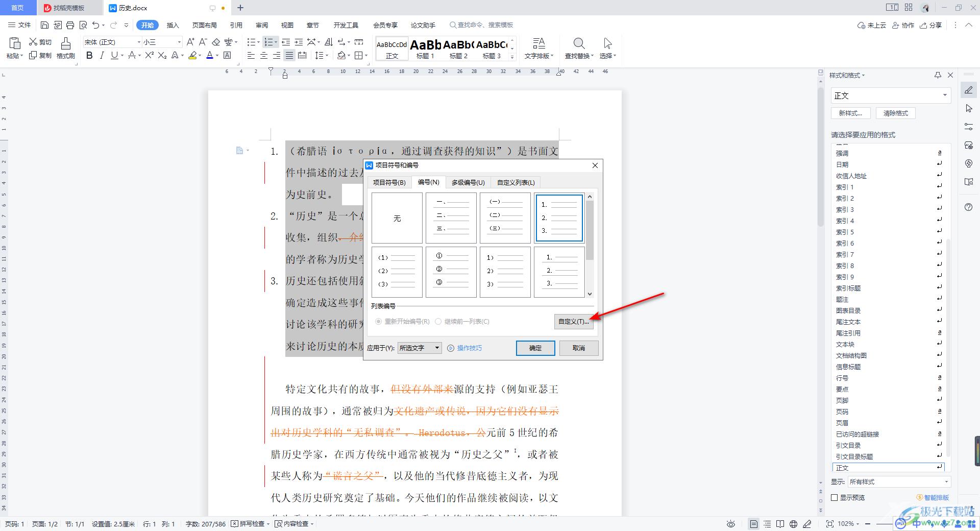Click the highlight color marker button
The width and height of the screenshot is (980, 531).
point(192,55)
